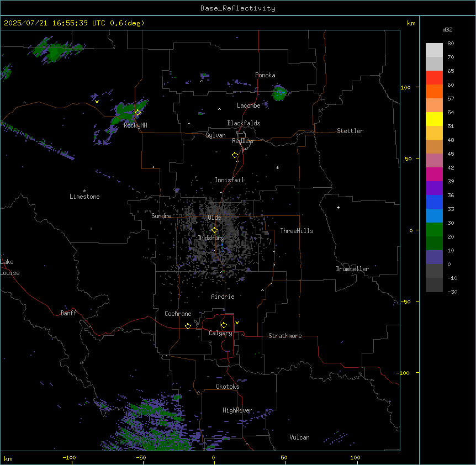
Task: Click the green radar echo east of Ponoka
Action: pos(279,93)
